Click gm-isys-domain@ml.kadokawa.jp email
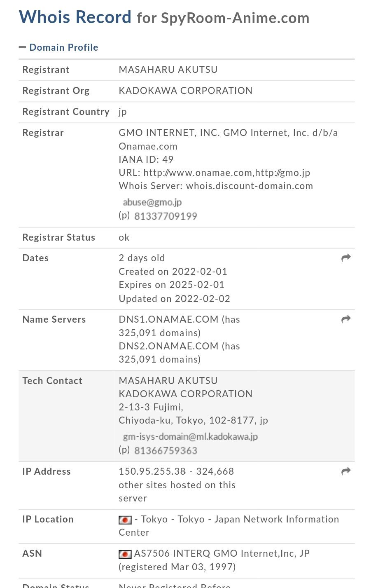 [x=190, y=437]
